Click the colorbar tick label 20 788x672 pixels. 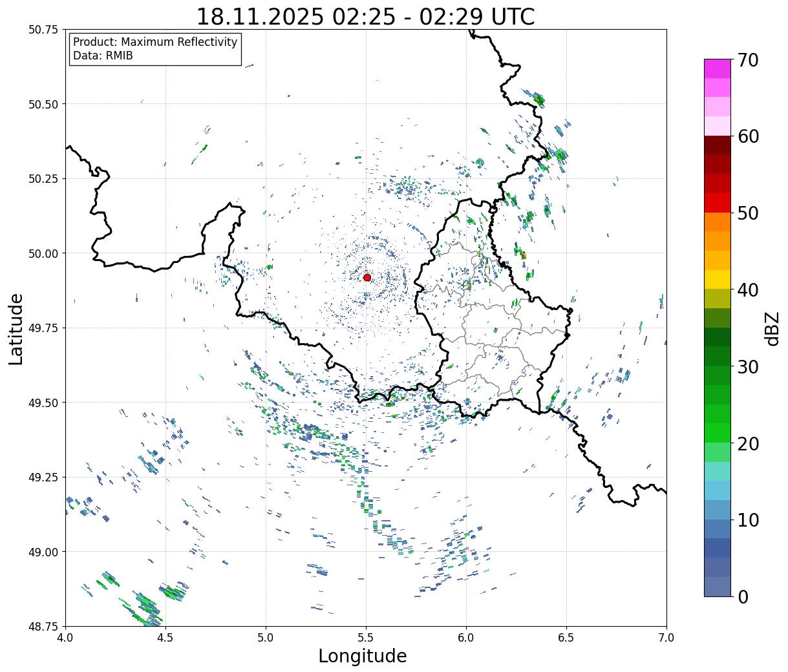click(x=748, y=443)
